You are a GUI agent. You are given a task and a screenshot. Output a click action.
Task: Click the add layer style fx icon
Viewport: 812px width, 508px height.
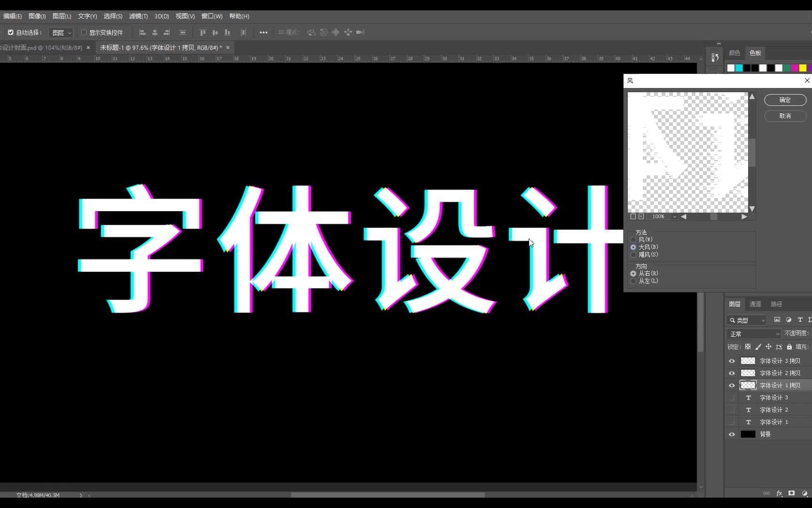click(x=779, y=493)
